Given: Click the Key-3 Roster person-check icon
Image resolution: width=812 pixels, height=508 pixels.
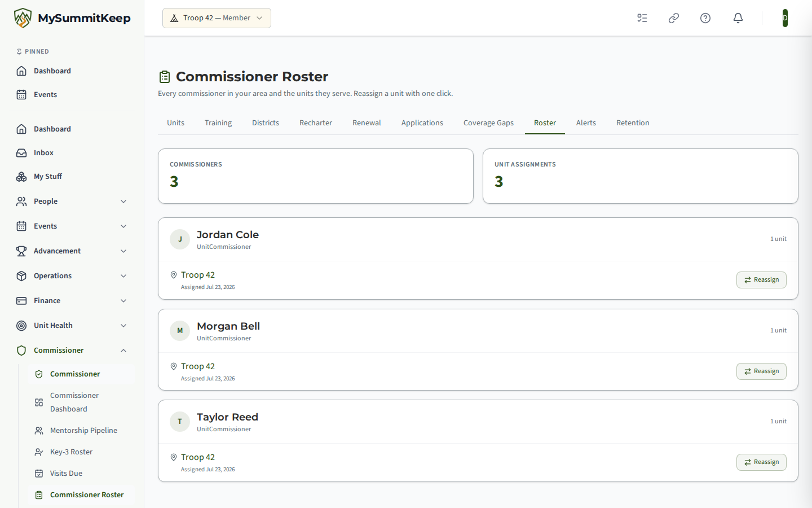Looking at the screenshot, I should coord(39,452).
